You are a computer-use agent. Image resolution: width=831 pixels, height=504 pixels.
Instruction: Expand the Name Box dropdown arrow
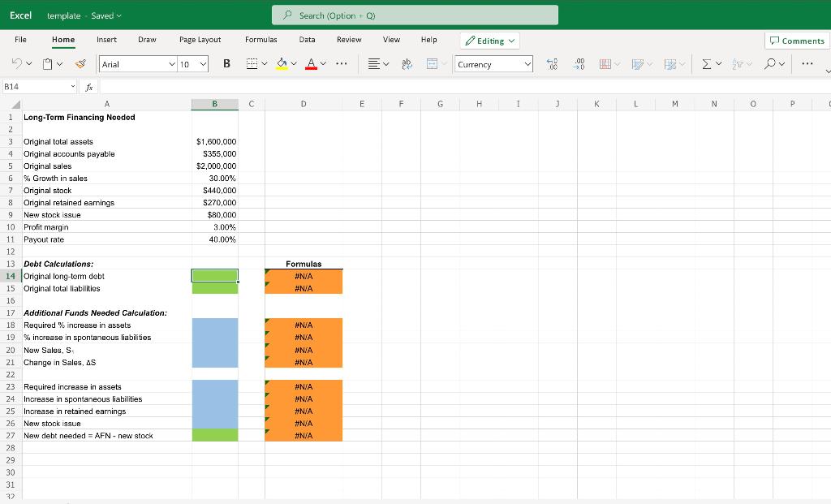pos(72,86)
